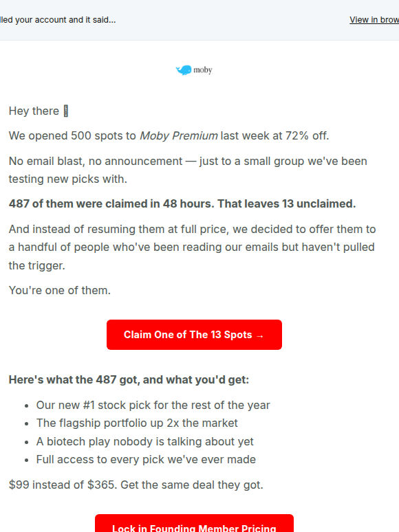Click bullet 'A biotech play nobody is talking about'
The image size is (399, 532).
pyautogui.click(x=145, y=441)
